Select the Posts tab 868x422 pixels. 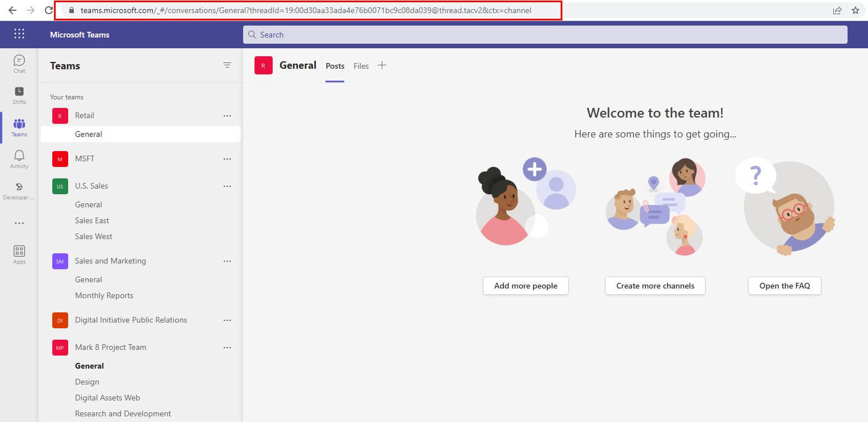point(335,66)
